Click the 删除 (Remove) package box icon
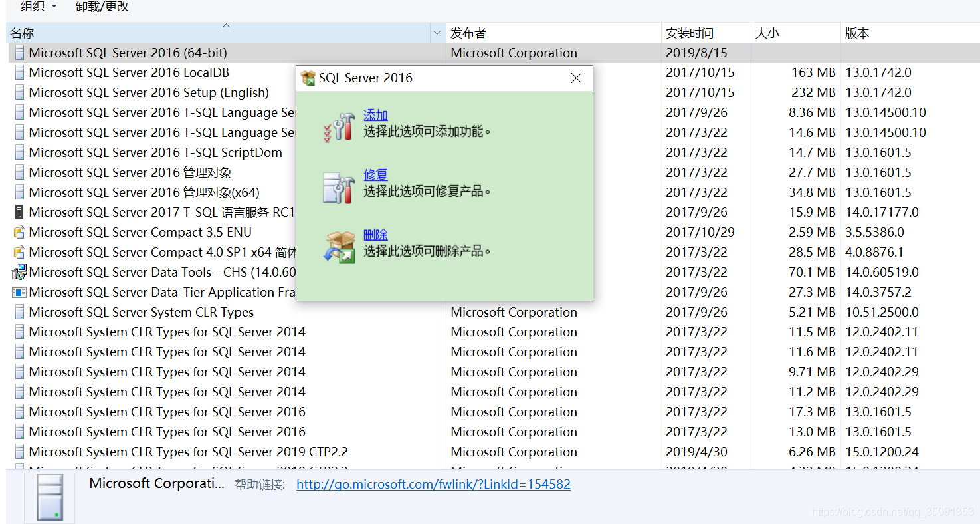This screenshot has width=980, height=524. 340,247
